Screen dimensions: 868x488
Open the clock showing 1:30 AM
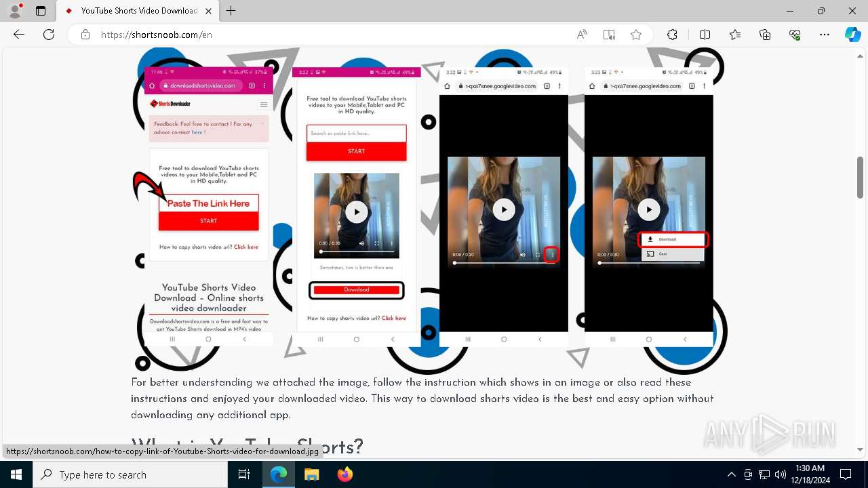(810, 474)
